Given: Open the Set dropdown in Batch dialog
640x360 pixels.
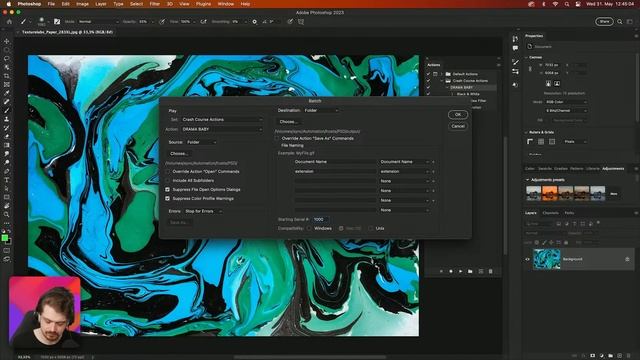Looking at the screenshot, I should point(222,120).
